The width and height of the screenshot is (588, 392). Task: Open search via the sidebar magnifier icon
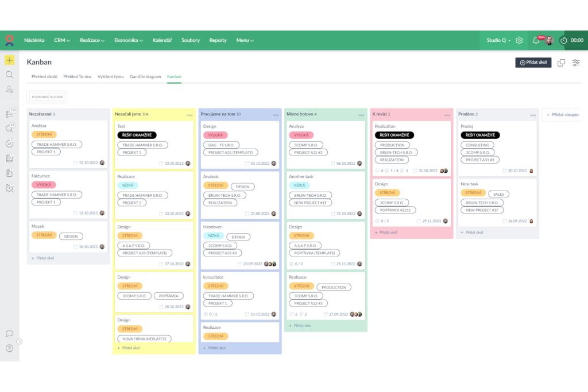(x=9, y=75)
